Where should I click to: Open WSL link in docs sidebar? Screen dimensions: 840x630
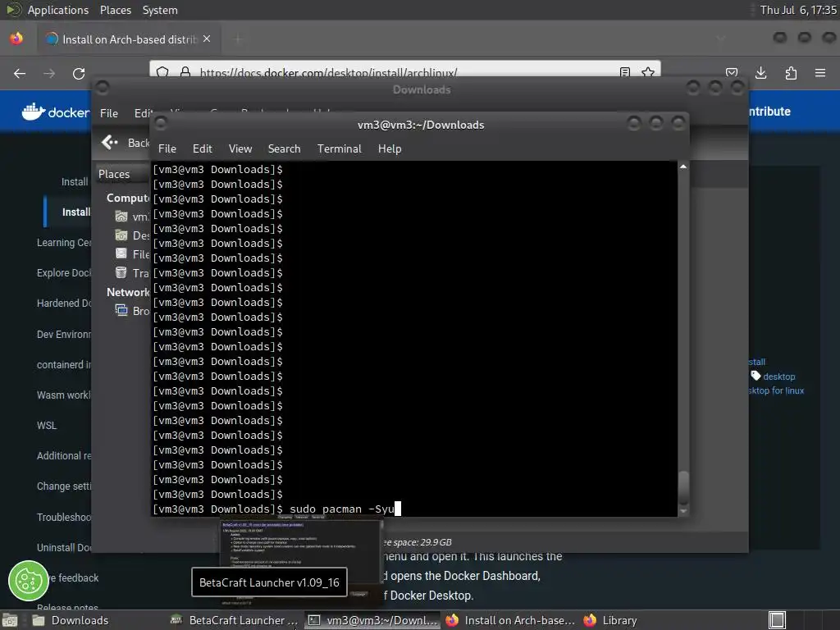pyautogui.click(x=47, y=426)
